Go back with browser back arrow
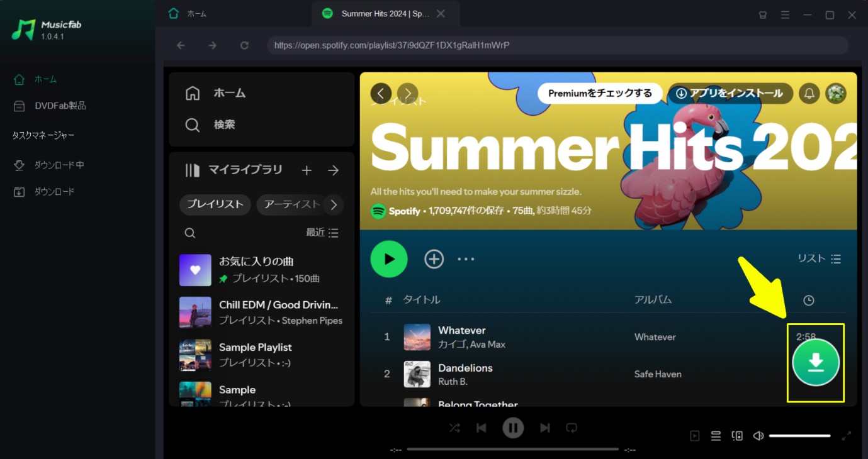The width and height of the screenshot is (868, 459). pos(181,45)
